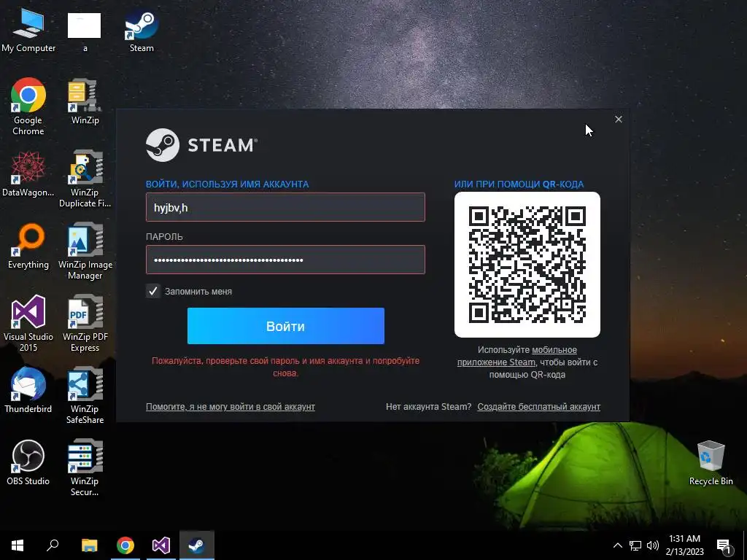Open WinZip Duplicate File Finder shortcut

pyautogui.click(x=85, y=179)
